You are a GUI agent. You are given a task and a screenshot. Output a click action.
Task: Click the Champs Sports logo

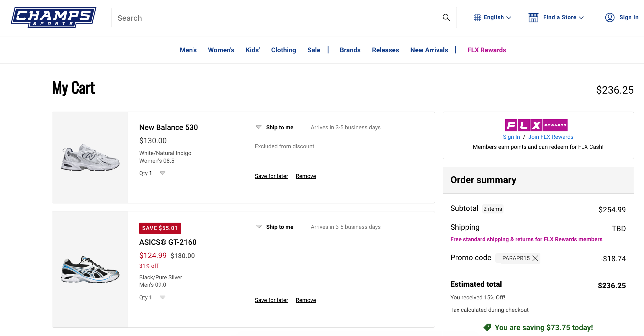[53, 17]
